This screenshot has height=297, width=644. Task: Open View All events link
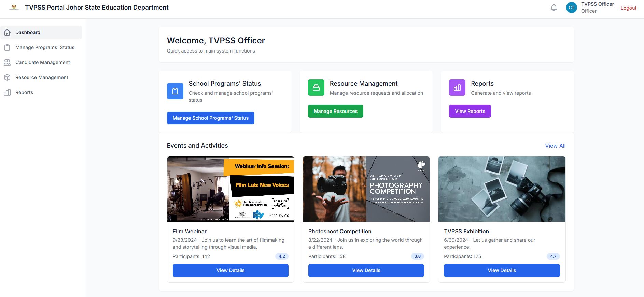coord(555,146)
